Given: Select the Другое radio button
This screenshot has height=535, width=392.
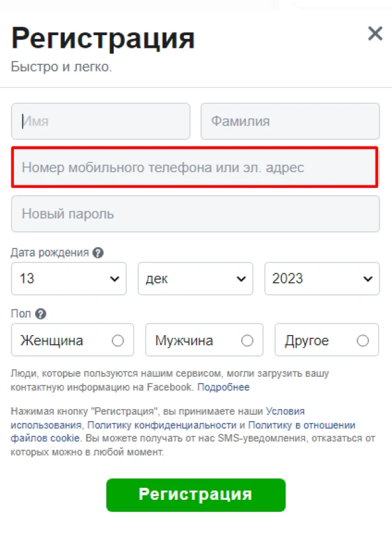Looking at the screenshot, I should point(362,340).
